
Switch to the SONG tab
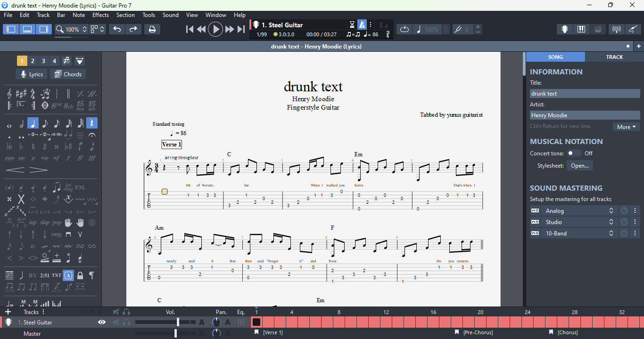pos(555,56)
